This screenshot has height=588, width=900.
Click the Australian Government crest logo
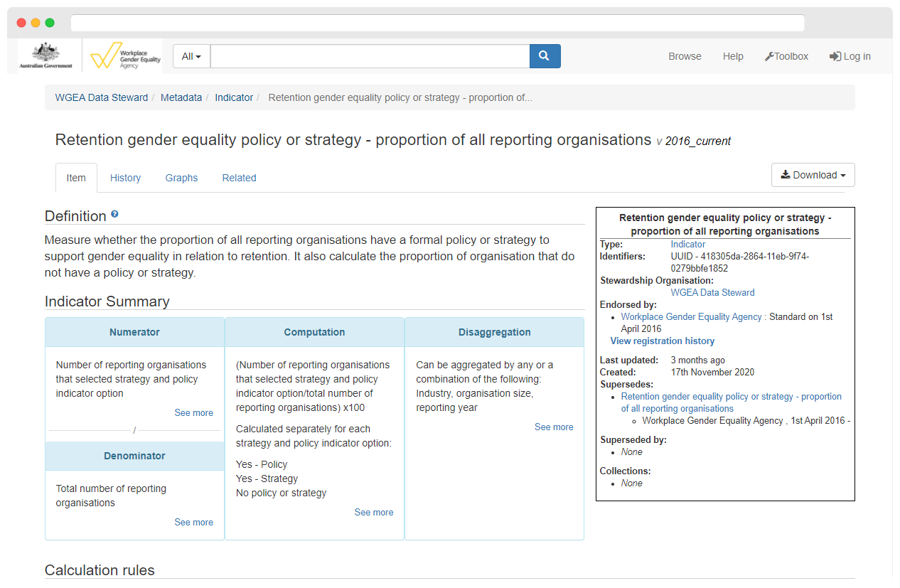45,55
